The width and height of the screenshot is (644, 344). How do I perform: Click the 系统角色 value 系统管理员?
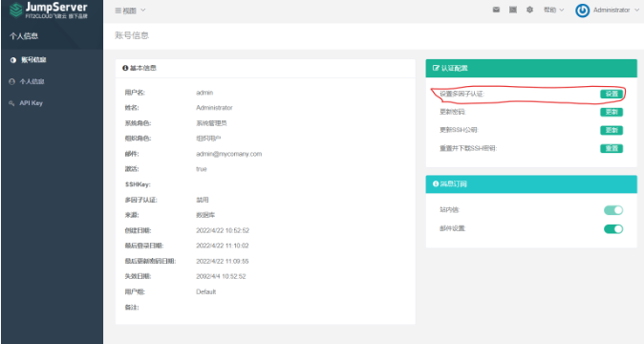tap(211, 123)
